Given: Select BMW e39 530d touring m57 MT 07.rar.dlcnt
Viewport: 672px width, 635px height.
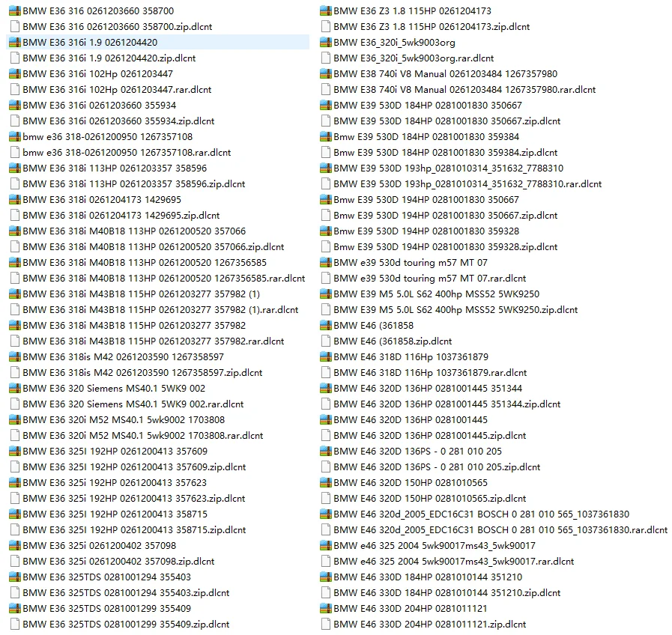Looking at the screenshot, I should pyautogui.click(x=423, y=278).
